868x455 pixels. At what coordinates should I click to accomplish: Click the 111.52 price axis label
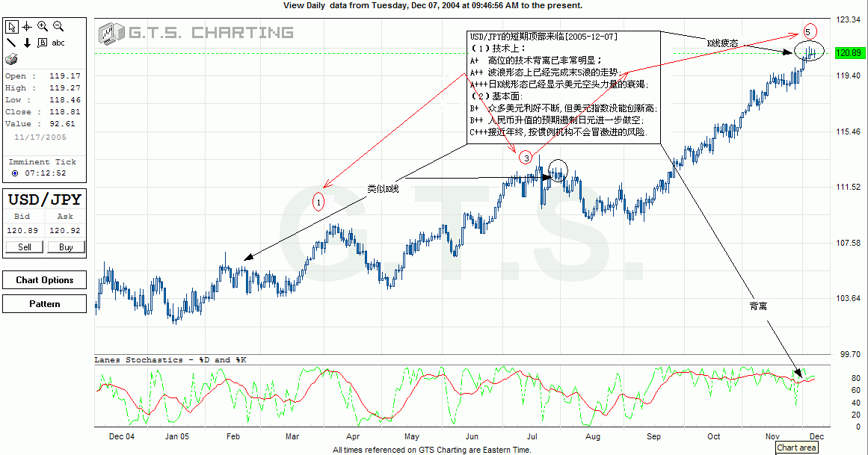click(x=848, y=187)
